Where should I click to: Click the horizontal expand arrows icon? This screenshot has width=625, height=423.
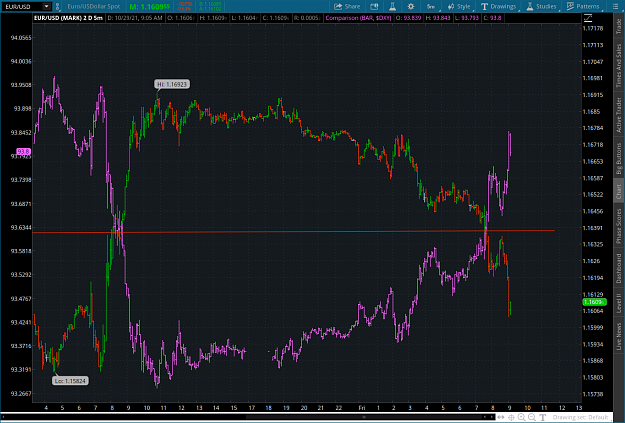[x=501, y=417]
